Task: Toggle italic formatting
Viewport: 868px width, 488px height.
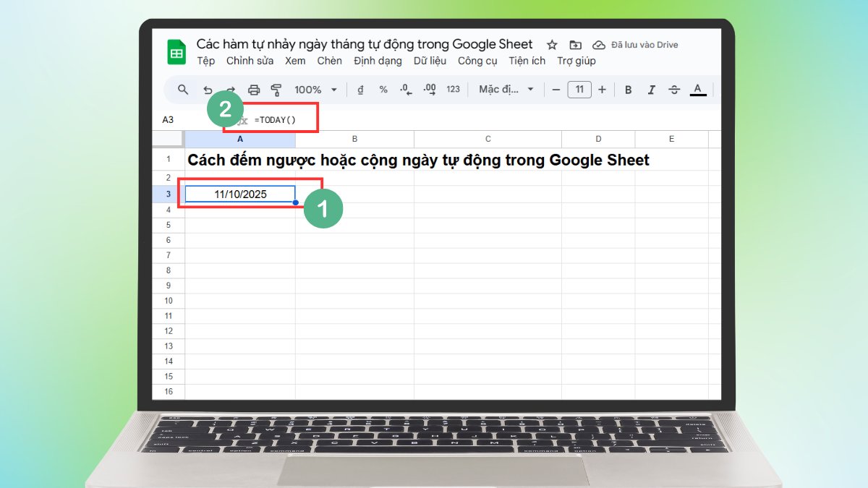Action: click(x=651, y=89)
